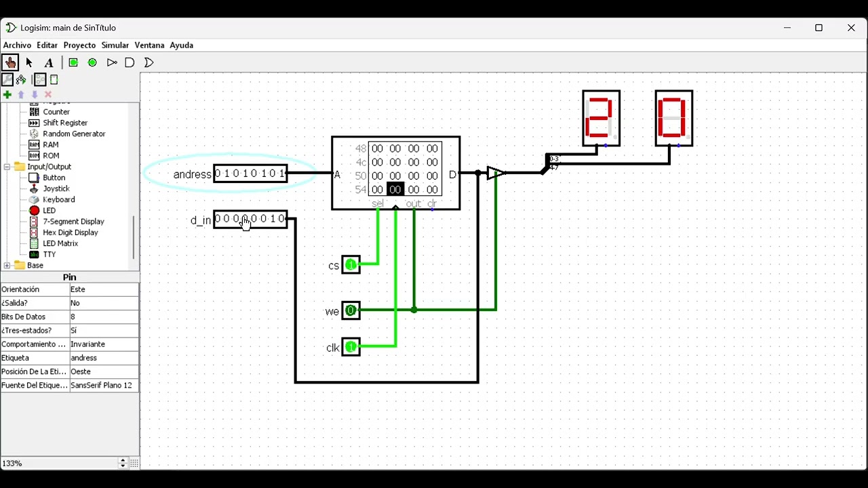Select the highlighted RAM memory cell
Screen dimensions: 868x488
click(x=395, y=190)
